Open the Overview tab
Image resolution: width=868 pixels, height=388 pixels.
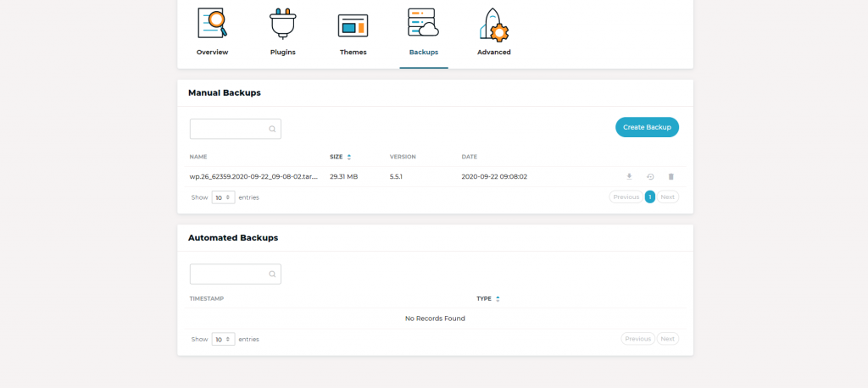click(x=212, y=32)
